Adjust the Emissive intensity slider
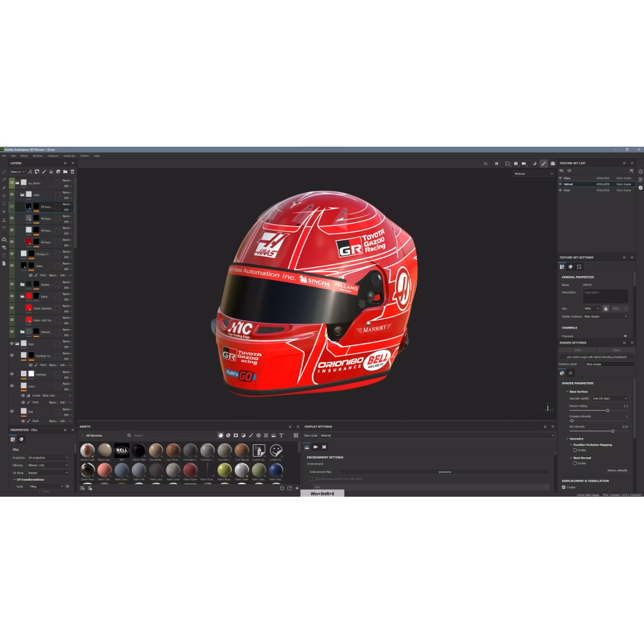The width and height of the screenshot is (644, 644). 572,421
